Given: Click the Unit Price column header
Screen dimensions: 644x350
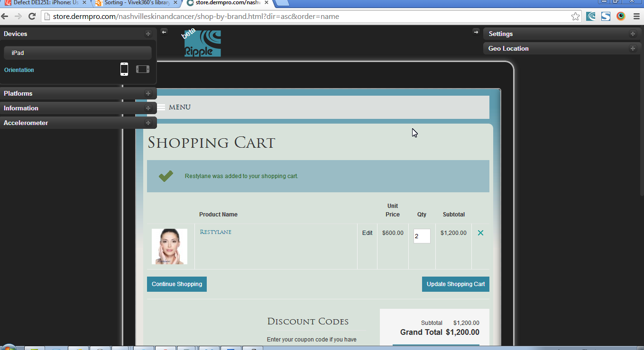Looking at the screenshot, I should (393, 210).
